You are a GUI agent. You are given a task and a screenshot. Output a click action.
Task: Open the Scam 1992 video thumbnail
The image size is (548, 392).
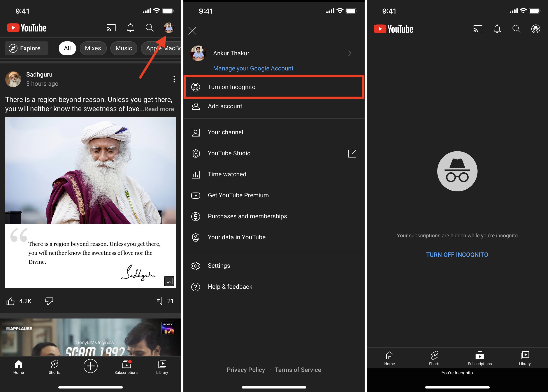point(91,337)
